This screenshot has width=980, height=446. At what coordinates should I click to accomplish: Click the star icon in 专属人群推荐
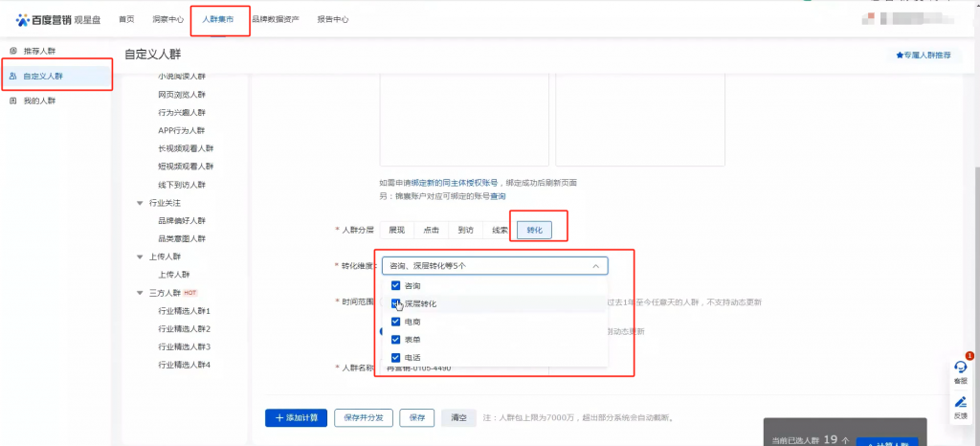(x=900, y=56)
